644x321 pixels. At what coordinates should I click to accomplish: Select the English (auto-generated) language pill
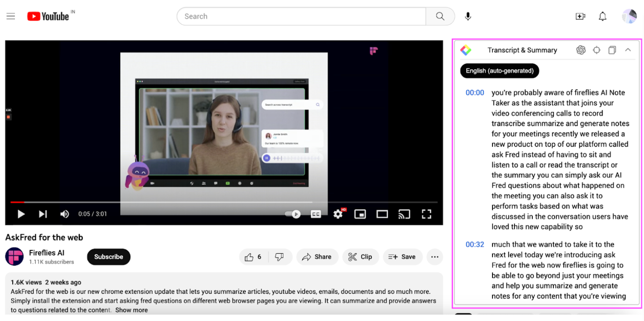(x=500, y=71)
